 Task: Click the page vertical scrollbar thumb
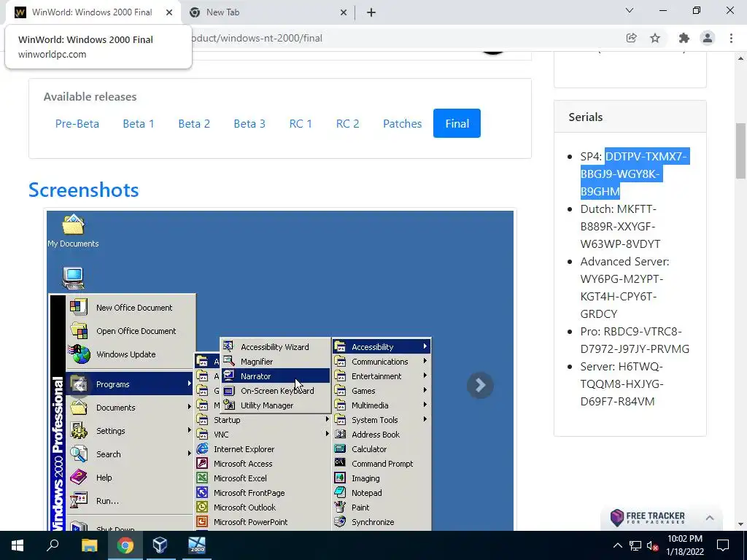[x=741, y=151]
